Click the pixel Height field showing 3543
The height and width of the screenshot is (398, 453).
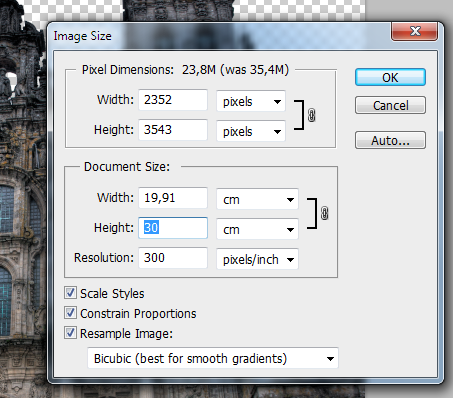point(173,130)
